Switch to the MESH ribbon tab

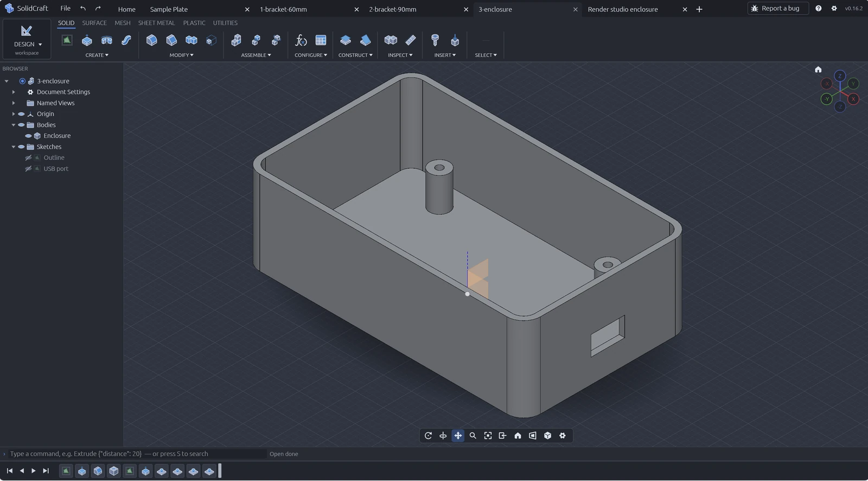pos(123,23)
